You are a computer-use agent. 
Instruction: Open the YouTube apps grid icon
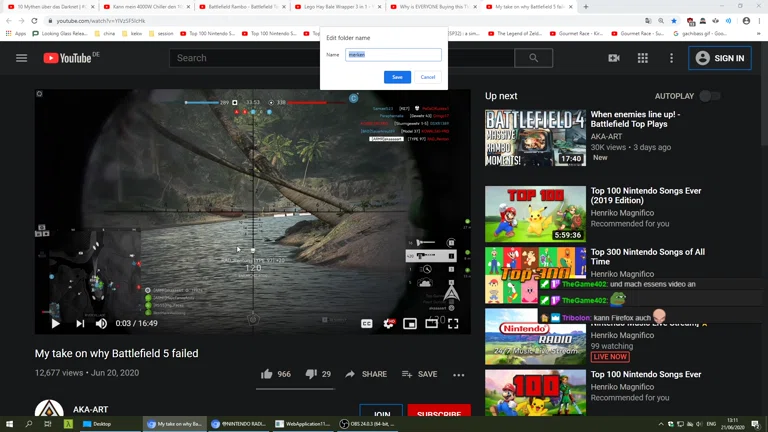coord(643,58)
